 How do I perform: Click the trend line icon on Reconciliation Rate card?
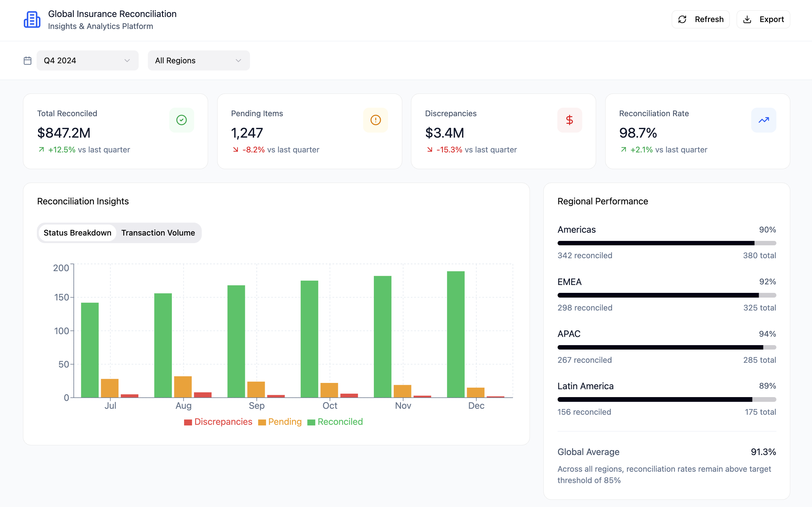click(x=763, y=120)
